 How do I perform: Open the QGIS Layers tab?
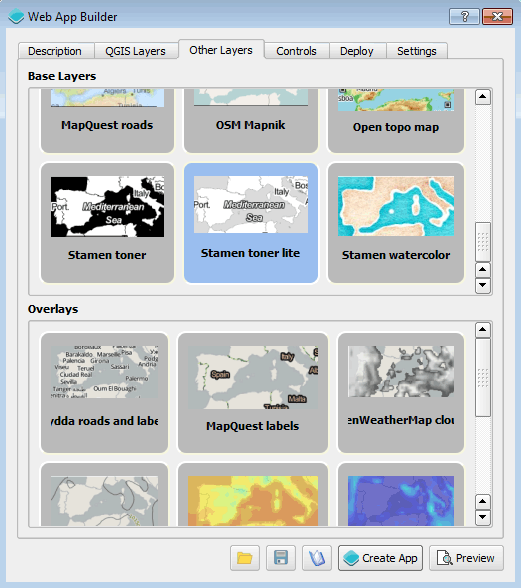point(135,51)
